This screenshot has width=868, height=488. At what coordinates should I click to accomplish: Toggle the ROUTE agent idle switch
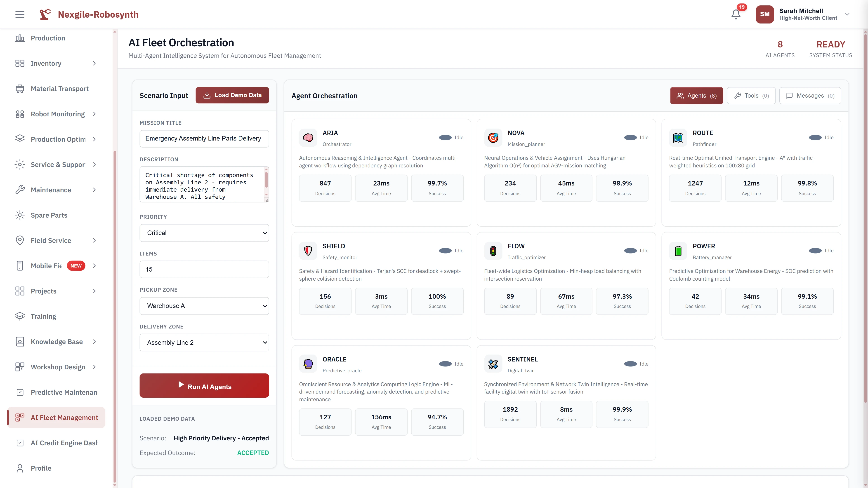click(815, 137)
